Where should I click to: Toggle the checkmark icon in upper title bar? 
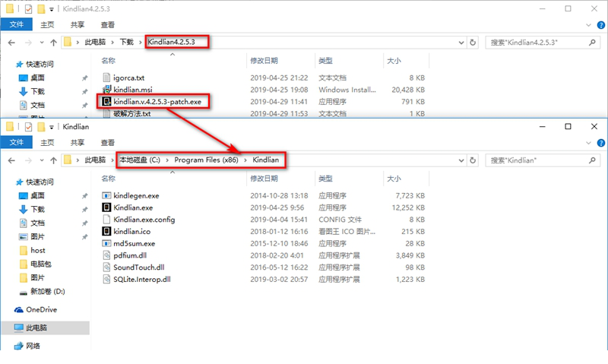pos(29,9)
